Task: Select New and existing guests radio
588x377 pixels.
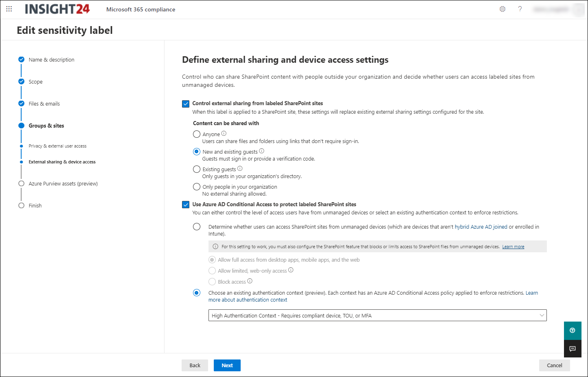Action: coord(197,152)
